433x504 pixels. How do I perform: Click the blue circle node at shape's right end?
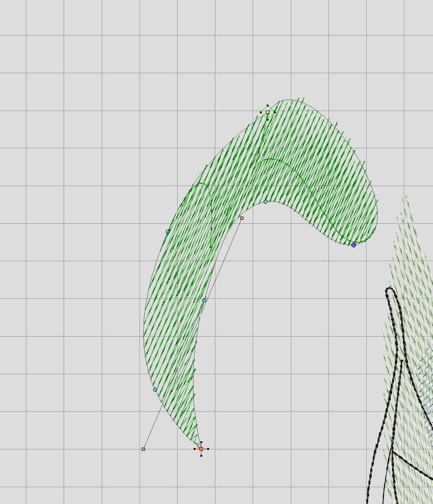[x=353, y=245]
